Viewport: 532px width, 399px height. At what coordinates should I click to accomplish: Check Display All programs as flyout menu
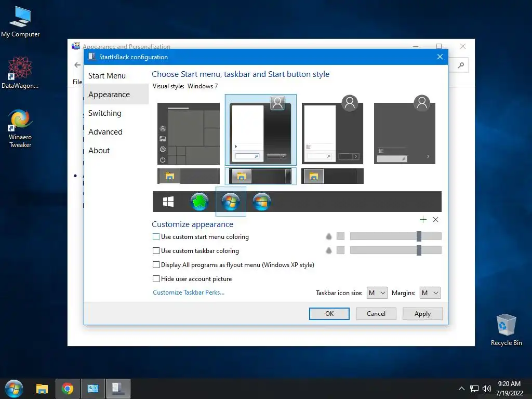(x=156, y=264)
